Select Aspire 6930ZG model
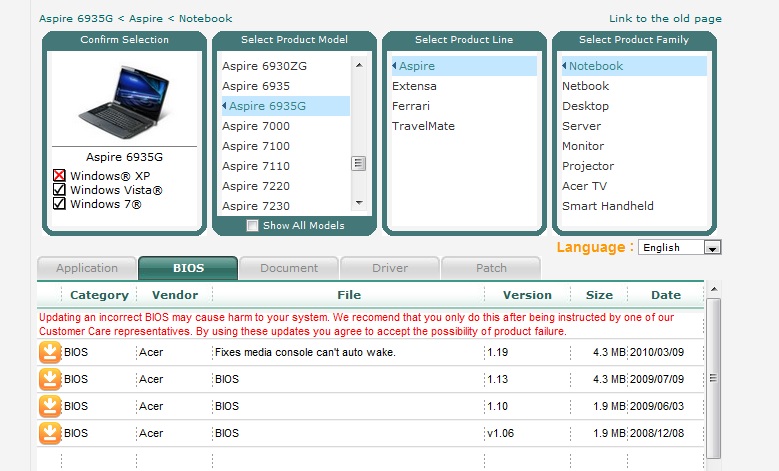 [286, 66]
